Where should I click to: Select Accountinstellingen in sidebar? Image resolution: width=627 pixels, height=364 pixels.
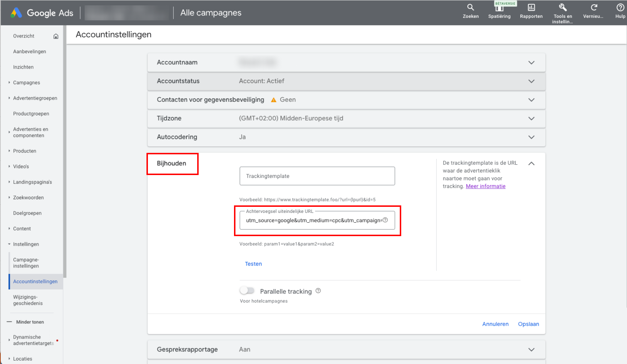pyautogui.click(x=35, y=281)
